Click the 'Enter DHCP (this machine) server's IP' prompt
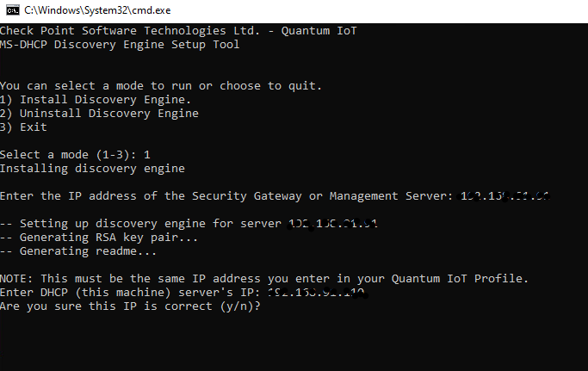The image size is (588, 371). pyautogui.click(x=130, y=293)
